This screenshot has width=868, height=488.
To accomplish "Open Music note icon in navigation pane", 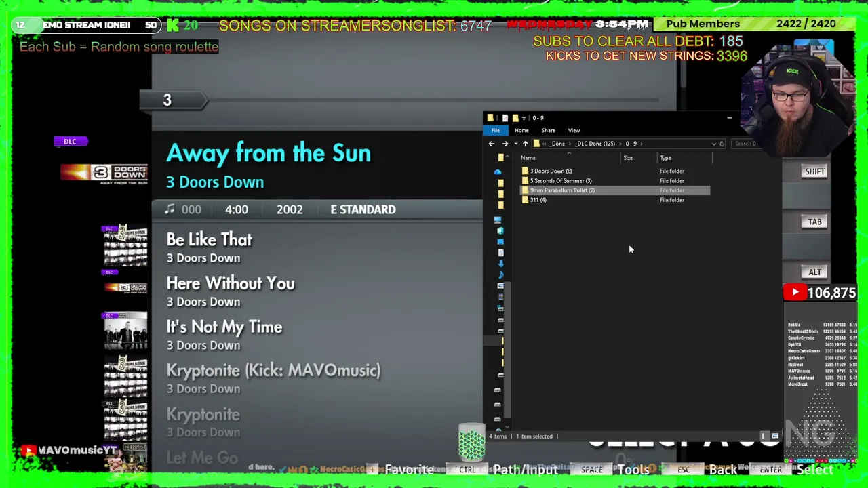I will point(500,274).
